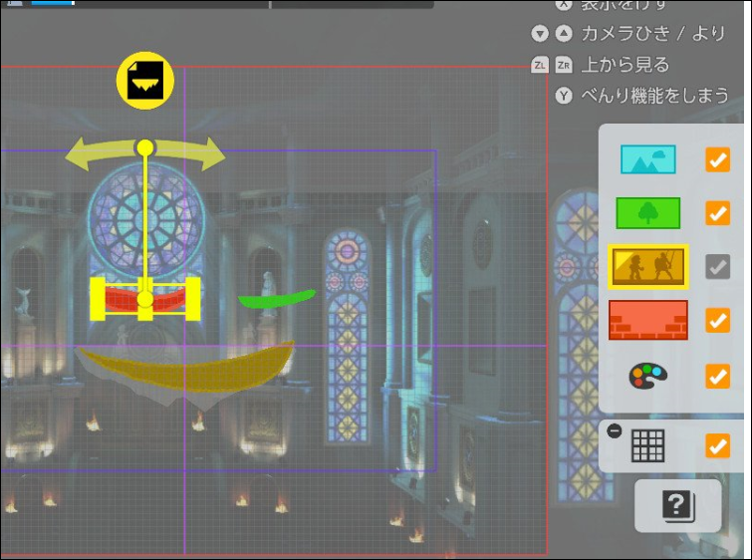Select the red brick layer icon
752x560 pixels.
(x=648, y=320)
